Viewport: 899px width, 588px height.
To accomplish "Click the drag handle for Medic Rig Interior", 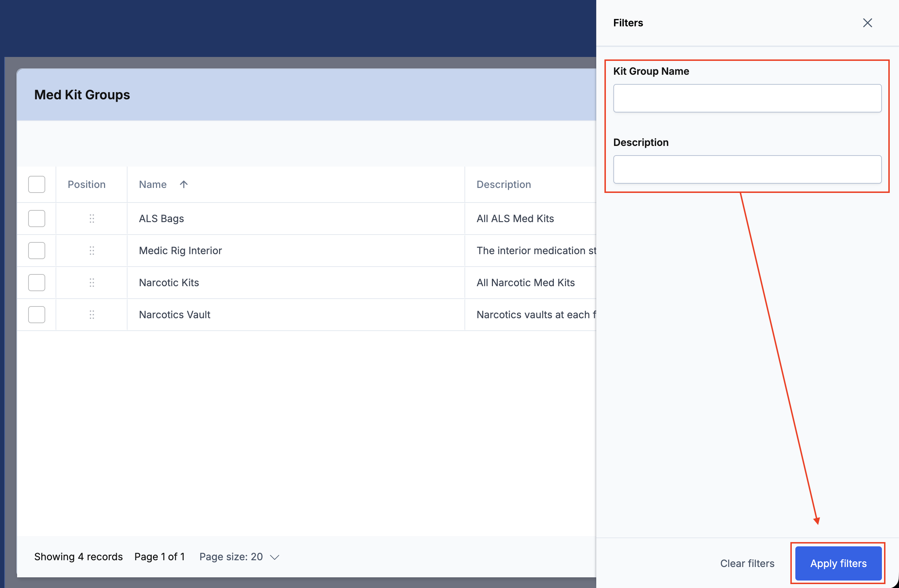I will [92, 251].
